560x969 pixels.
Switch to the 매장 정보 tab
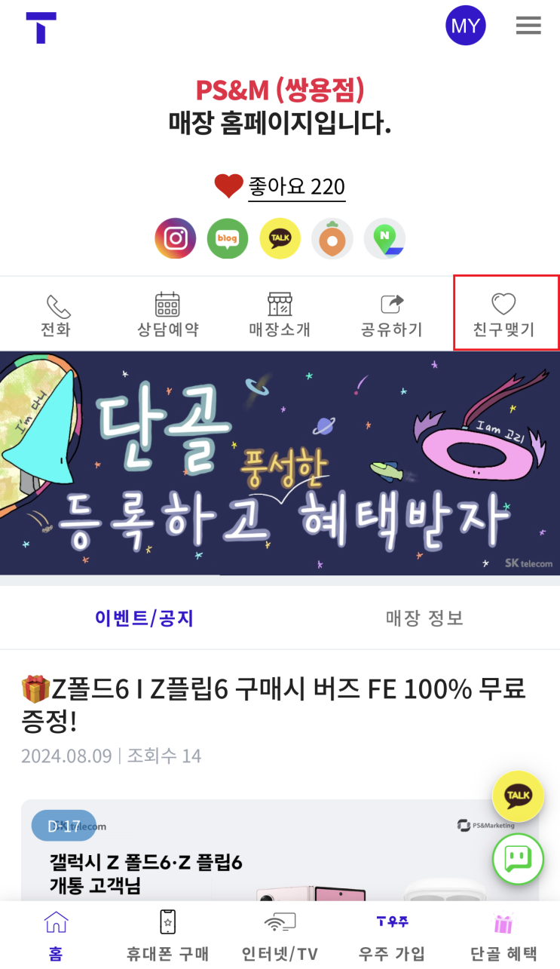click(425, 618)
